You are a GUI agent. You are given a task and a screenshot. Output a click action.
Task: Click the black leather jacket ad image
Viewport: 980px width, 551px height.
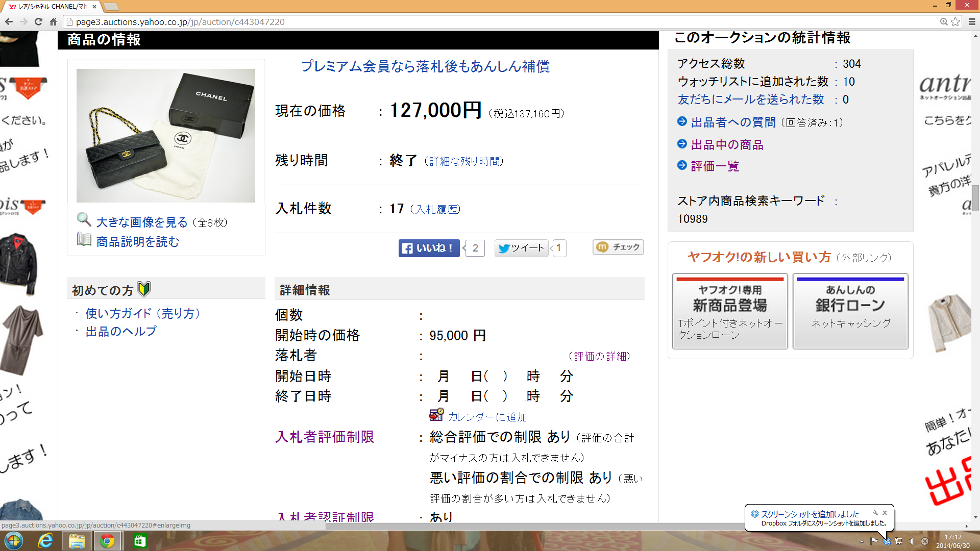[x=19, y=264]
